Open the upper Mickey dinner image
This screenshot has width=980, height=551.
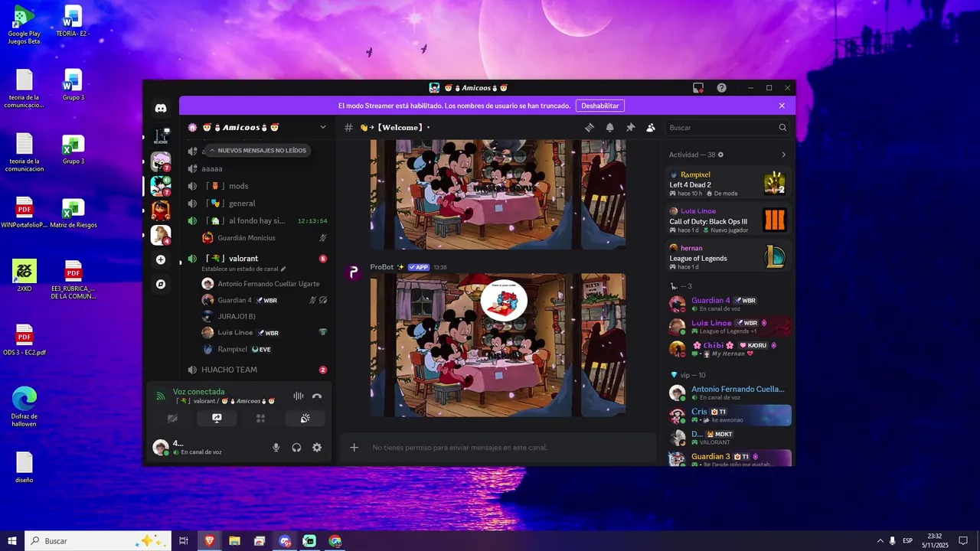(498, 194)
